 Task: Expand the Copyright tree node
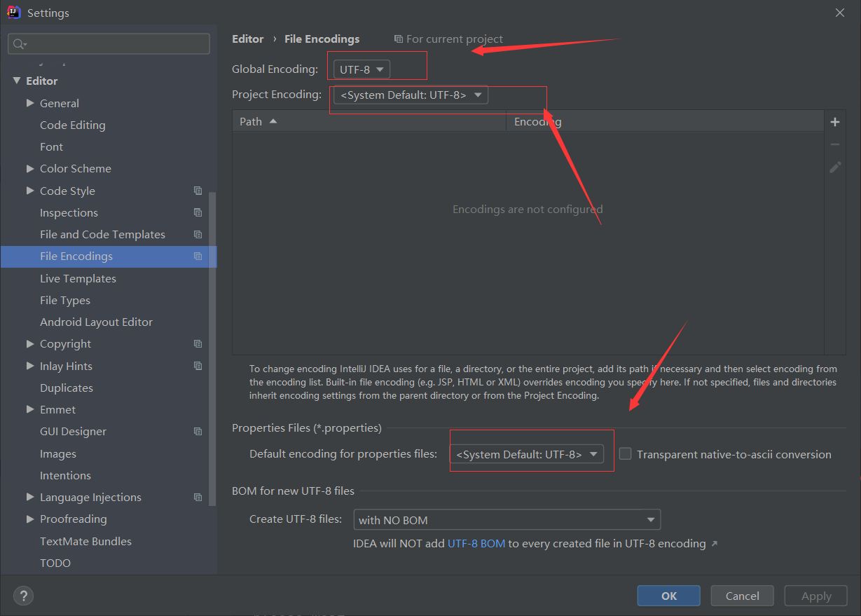click(x=30, y=344)
